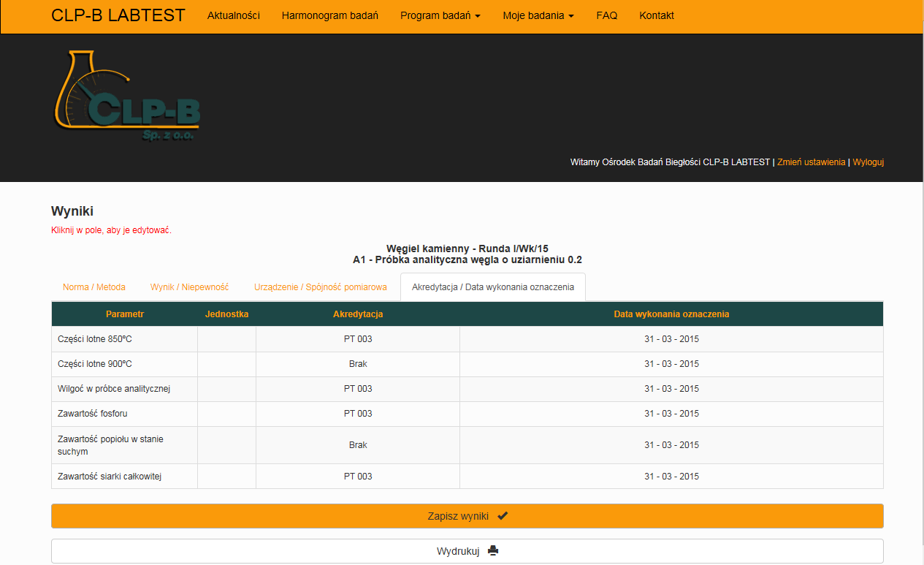This screenshot has width=924, height=565.
Task: Edit accreditation cell for Części lotne 900°C
Action: (x=358, y=364)
